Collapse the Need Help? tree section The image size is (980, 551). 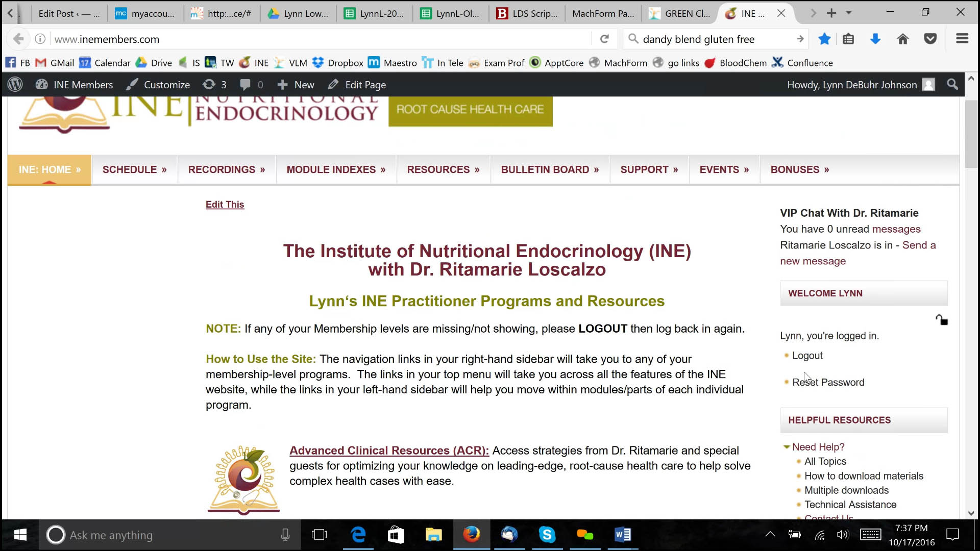coord(786,447)
